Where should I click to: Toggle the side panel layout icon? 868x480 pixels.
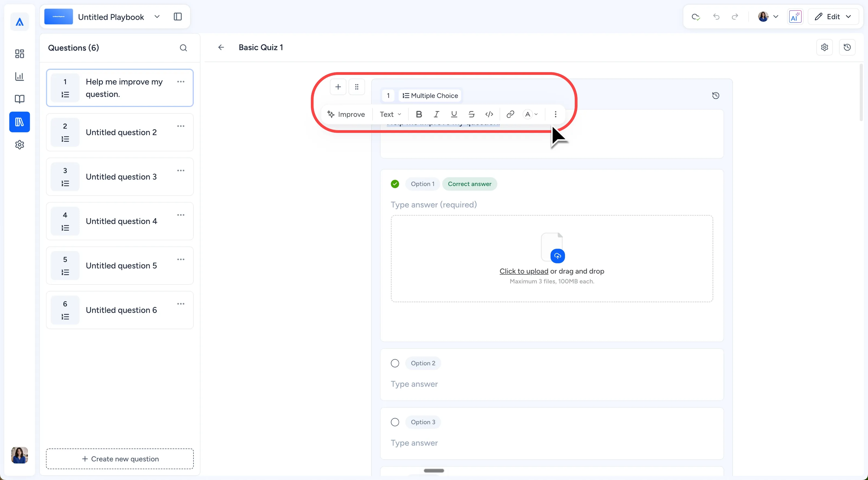pyautogui.click(x=178, y=17)
